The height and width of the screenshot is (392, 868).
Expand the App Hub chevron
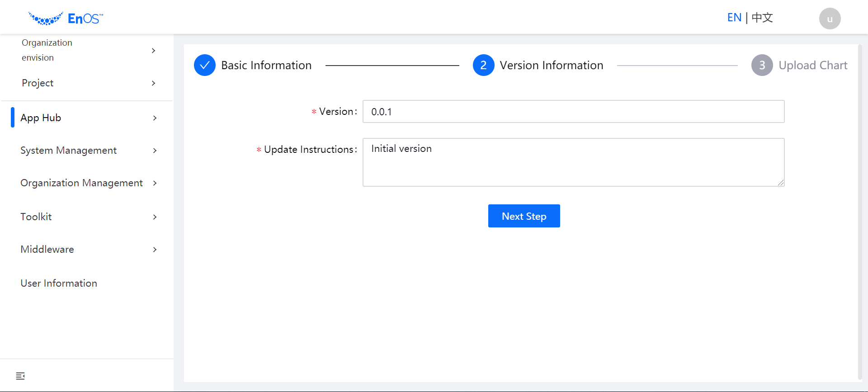[x=155, y=118]
